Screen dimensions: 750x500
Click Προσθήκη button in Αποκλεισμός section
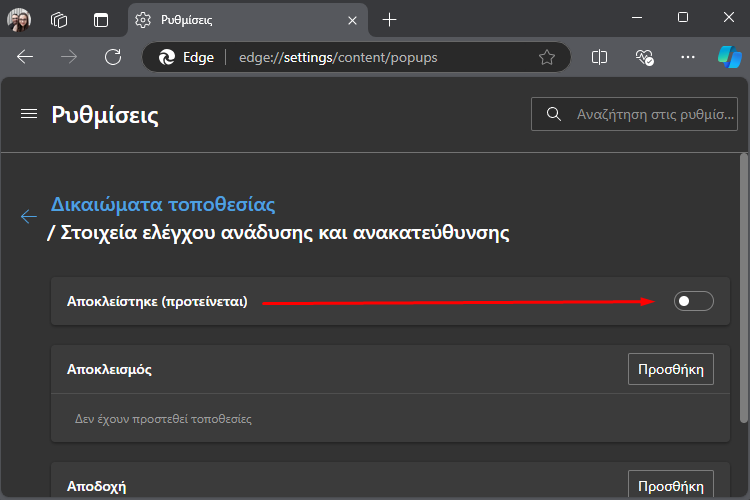(671, 369)
